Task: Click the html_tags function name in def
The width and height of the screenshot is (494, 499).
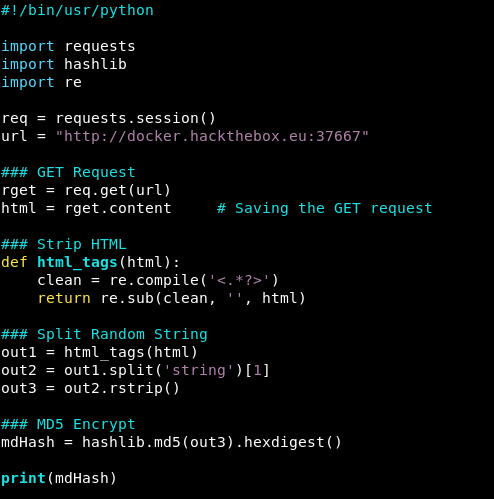Action: [77, 262]
